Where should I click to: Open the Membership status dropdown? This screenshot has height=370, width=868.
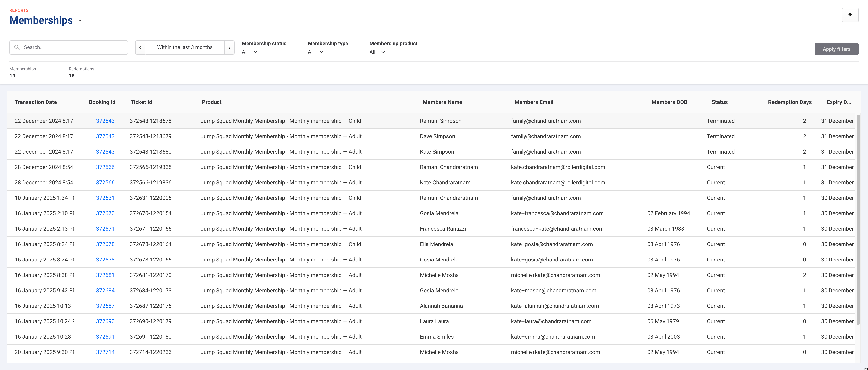[x=250, y=52]
